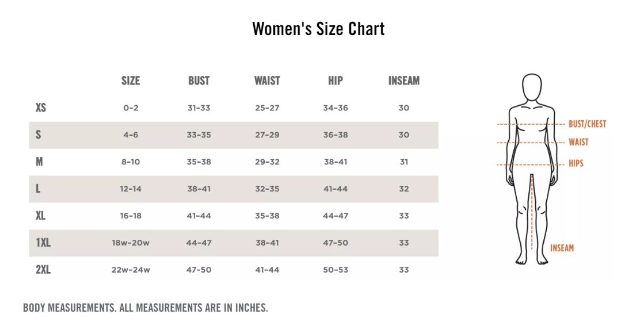Click the body measurements in inches note

click(x=146, y=308)
